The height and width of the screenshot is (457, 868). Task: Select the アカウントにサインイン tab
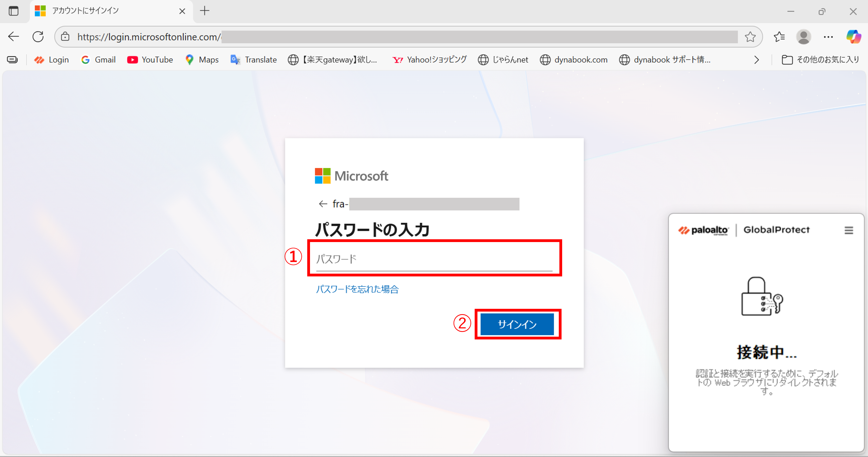(101, 11)
